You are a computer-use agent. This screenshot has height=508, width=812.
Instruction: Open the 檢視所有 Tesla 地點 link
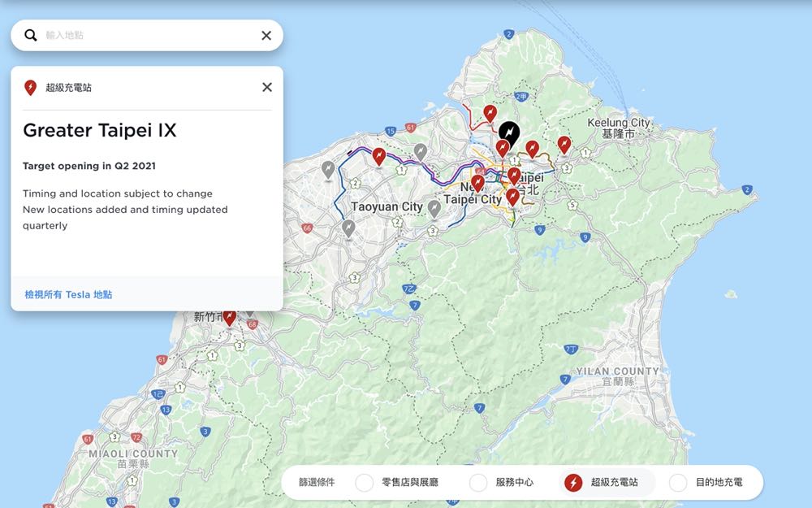point(68,294)
